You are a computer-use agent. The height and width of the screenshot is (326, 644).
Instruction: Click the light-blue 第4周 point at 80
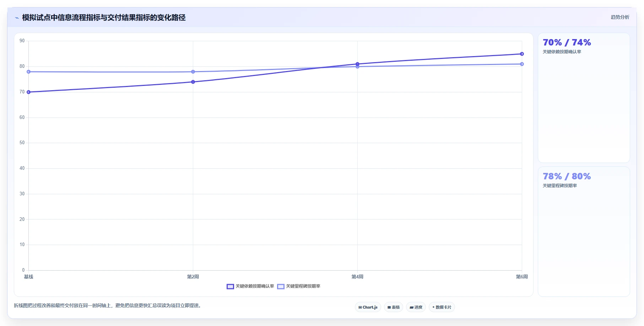pos(357,67)
